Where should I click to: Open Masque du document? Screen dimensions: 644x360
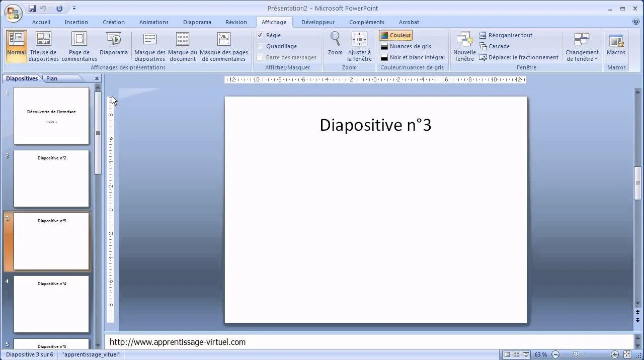click(183, 46)
